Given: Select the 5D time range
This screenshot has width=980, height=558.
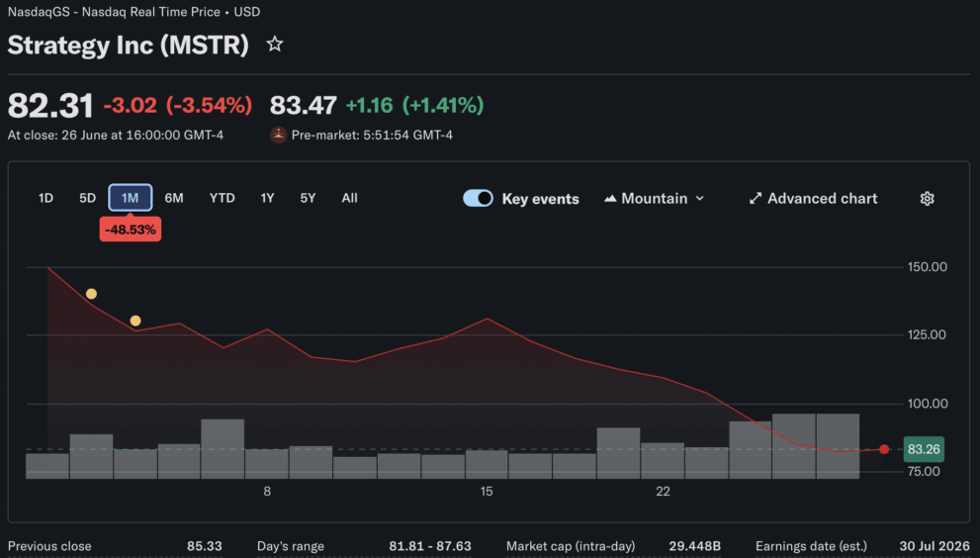Looking at the screenshot, I should tap(87, 198).
